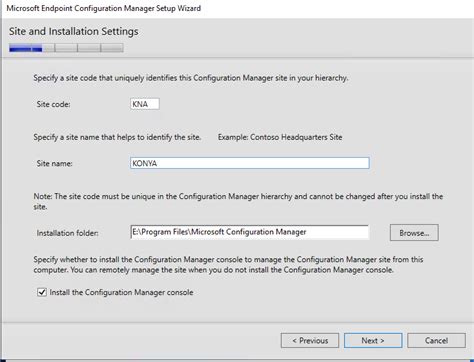Image resolution: width=474 pixels, height=362 pixels.
Task: Click the 'Specify whether to install' console paragraph
Action: tap(228, 265)
